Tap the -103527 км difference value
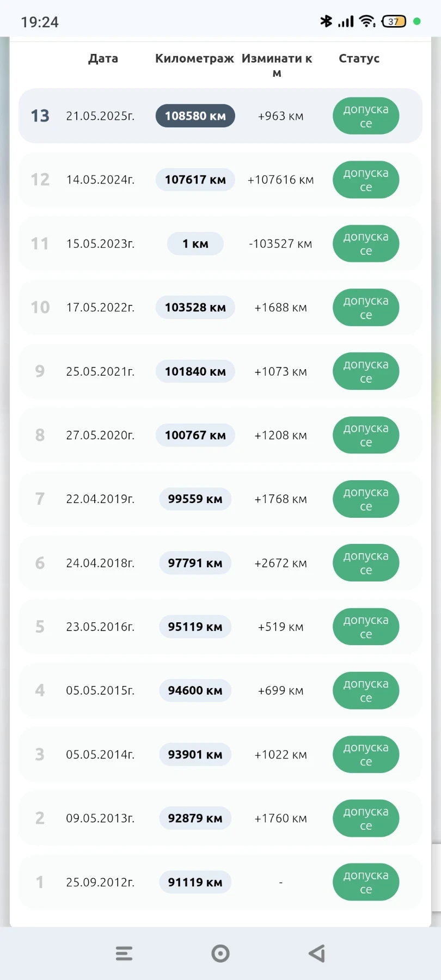The height and width of the screenshot is (980, 441). click(x=280, y=243)
